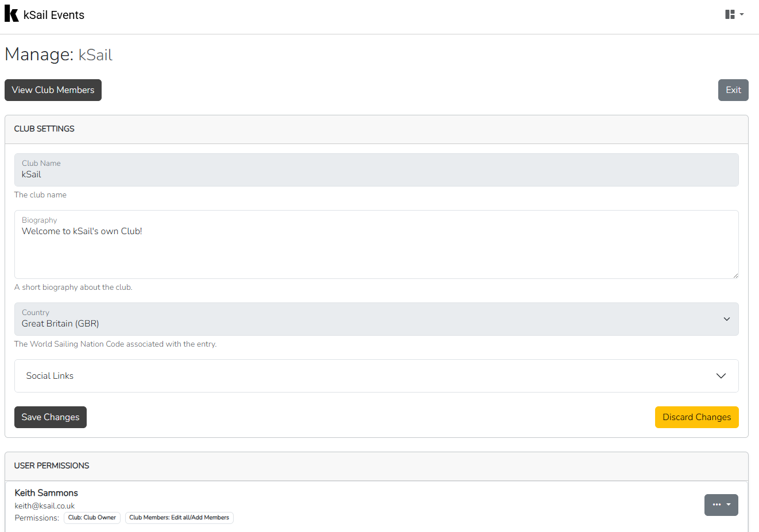Click the Keith Sammons user name

click(47, 493)
